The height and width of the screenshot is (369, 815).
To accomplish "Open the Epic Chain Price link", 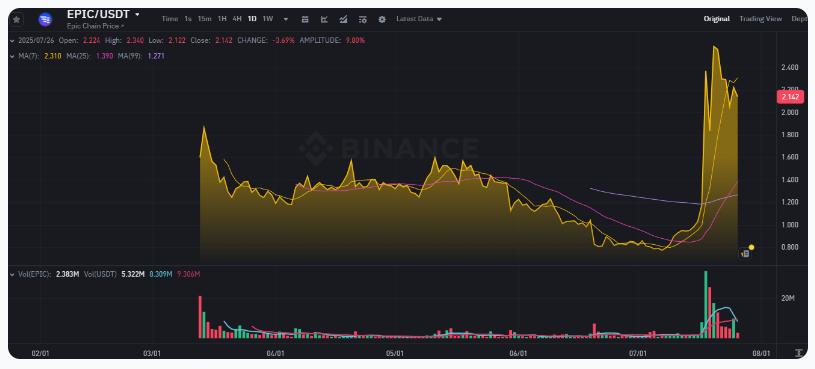I will click(x=96, y=26).
